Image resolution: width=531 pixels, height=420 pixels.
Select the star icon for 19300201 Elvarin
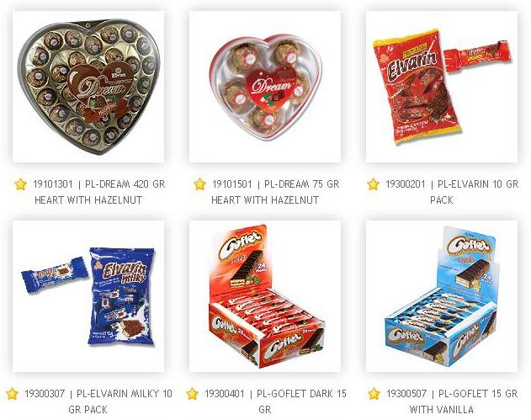click(x=373, y=184)
